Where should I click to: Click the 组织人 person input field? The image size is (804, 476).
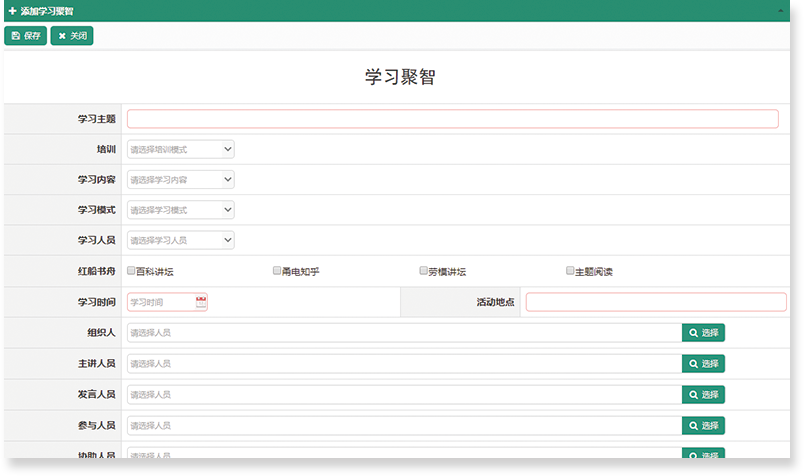[403, 333]
